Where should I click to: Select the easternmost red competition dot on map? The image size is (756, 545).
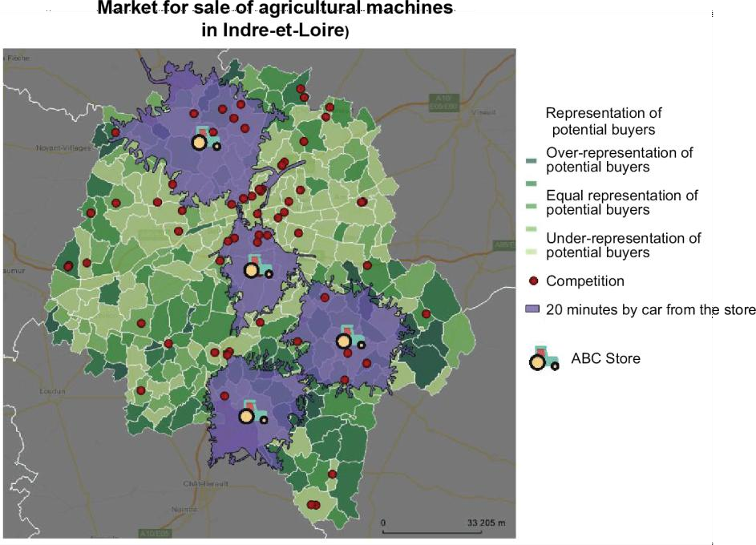pyautogui.click(x=426, y=313)
